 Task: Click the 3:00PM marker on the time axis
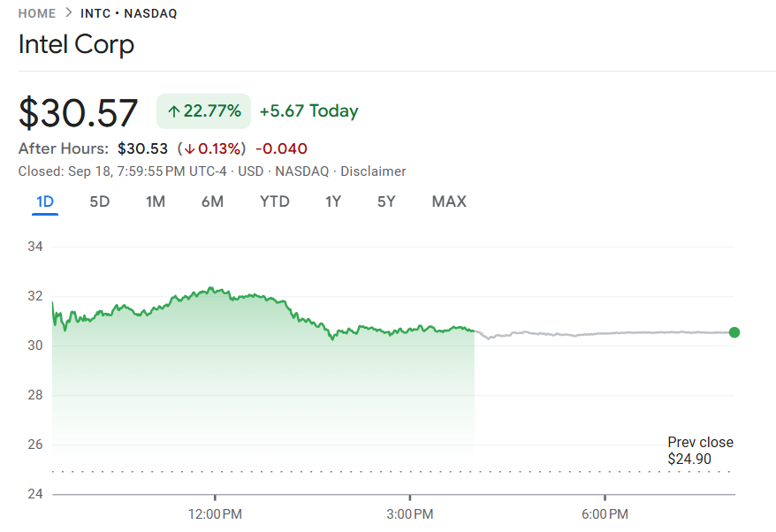tap(410, 513)
